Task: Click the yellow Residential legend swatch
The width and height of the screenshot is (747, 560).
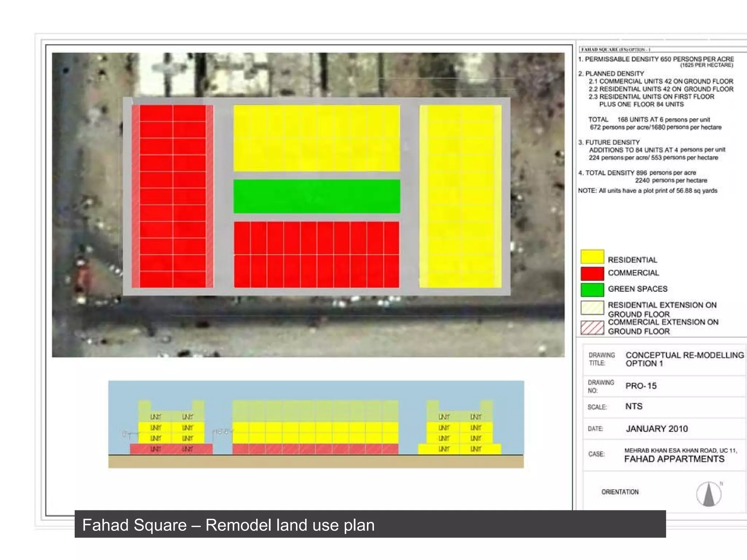Action: click(592, 256)
